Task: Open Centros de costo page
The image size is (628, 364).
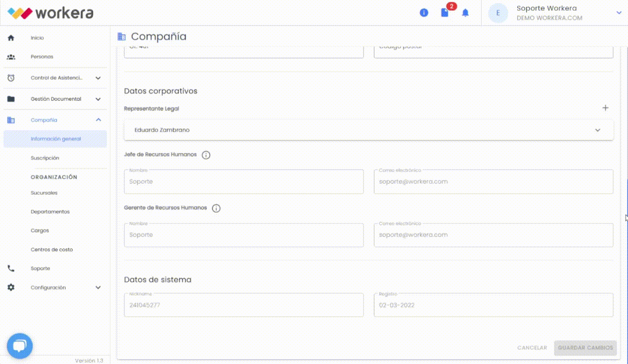Action: click(x=52, y=250)
